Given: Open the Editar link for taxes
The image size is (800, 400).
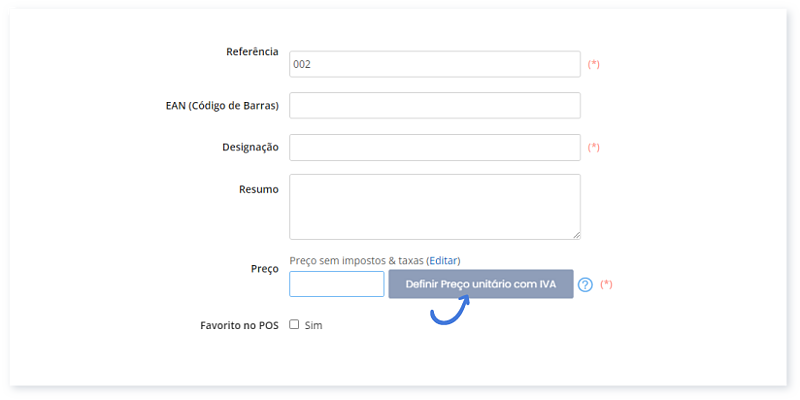Looking at the screenshot, I should pyautogui.click(x=443, y=261).
